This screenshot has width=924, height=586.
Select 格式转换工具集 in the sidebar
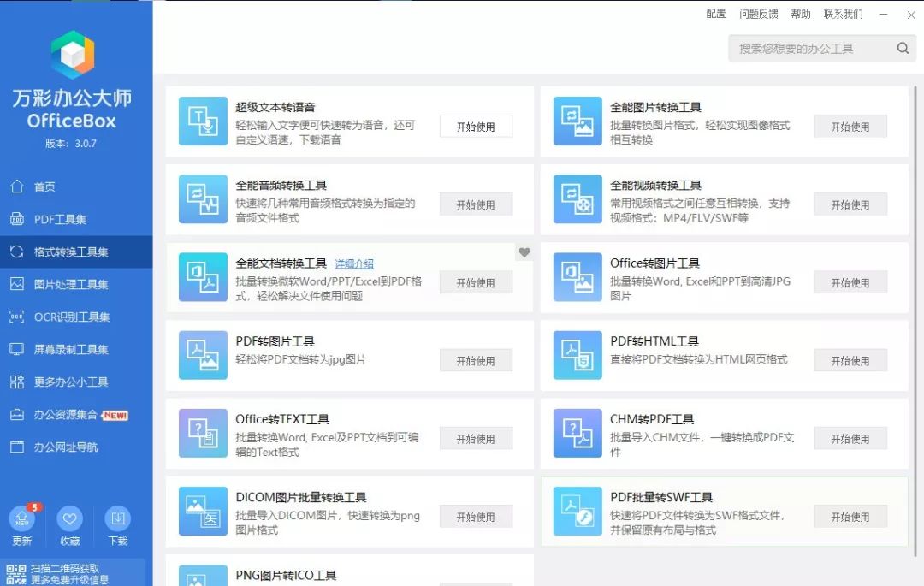76,252
